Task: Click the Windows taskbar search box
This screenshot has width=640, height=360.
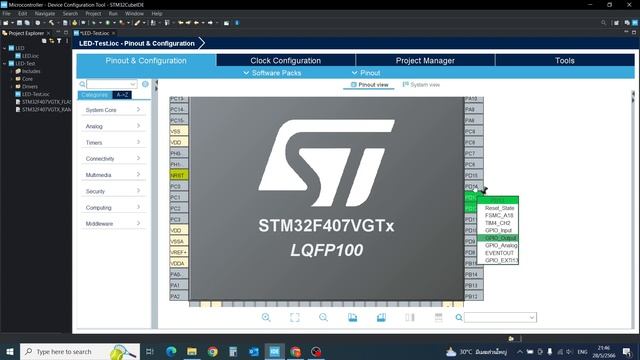Action: click(x=80, y=351)
